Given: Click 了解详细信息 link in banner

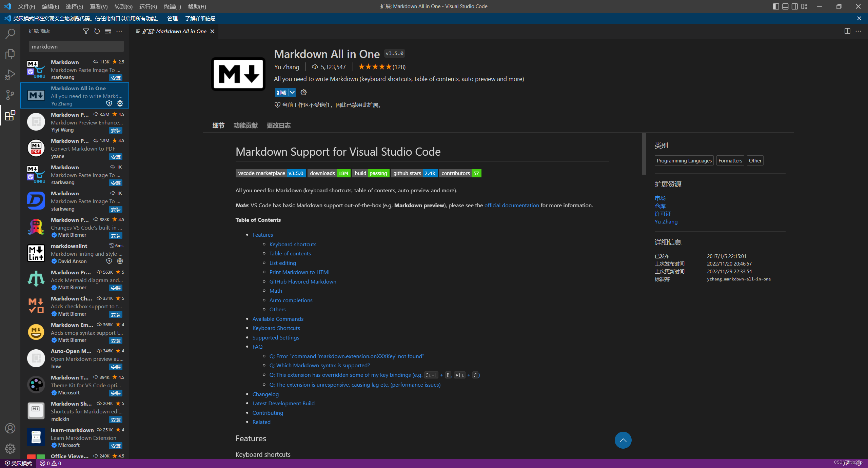Looking at the screenshot, I should point(200,18).
